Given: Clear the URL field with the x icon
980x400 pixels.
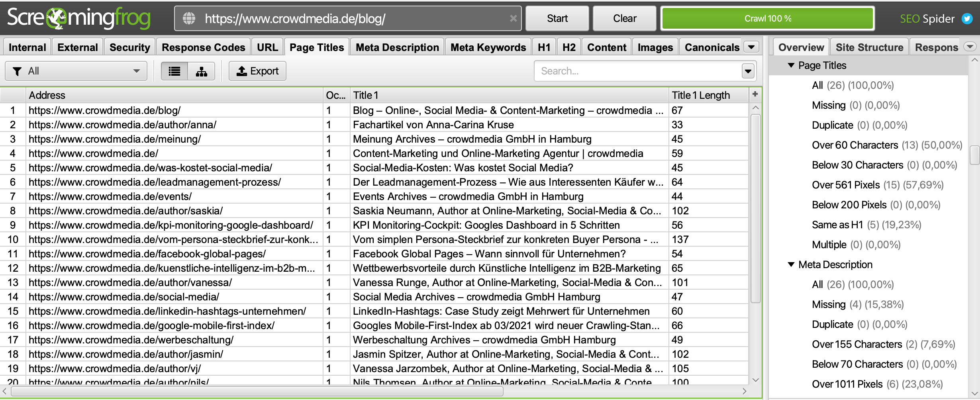Looking at the screenshot, I should (x=513, y=18).
